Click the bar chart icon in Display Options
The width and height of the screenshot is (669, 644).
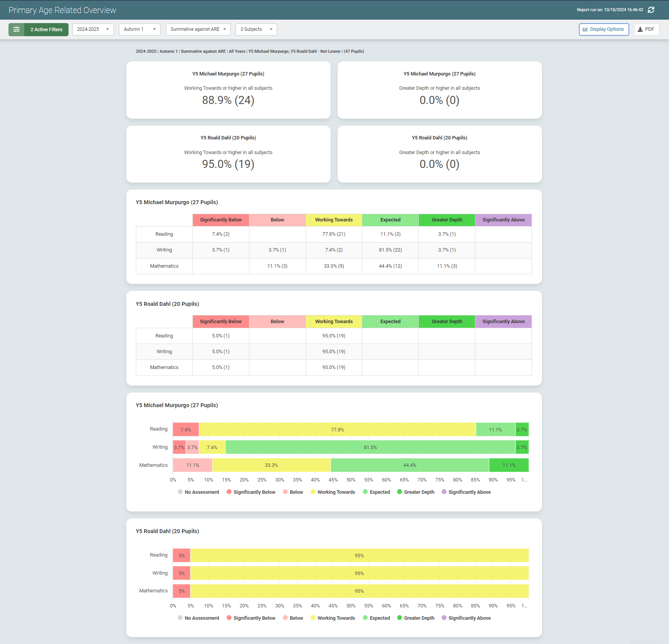tap(585, 29)
